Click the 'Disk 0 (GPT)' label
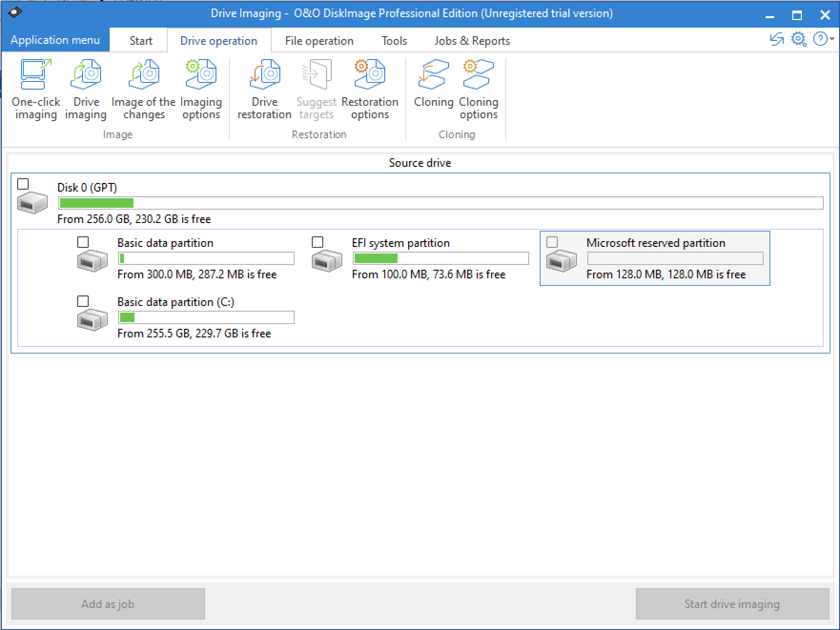Screen dimensions: 840x630 tap(87, 187)
